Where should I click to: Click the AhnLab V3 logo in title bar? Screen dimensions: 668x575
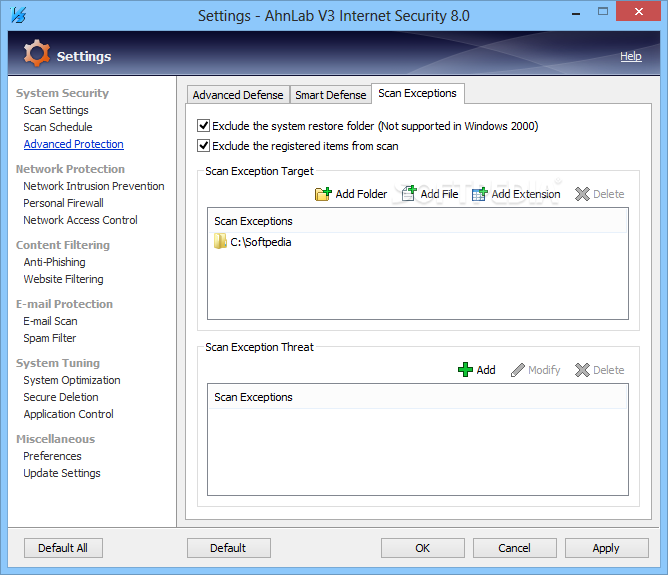pyautogui.click(x=18, y=15)
